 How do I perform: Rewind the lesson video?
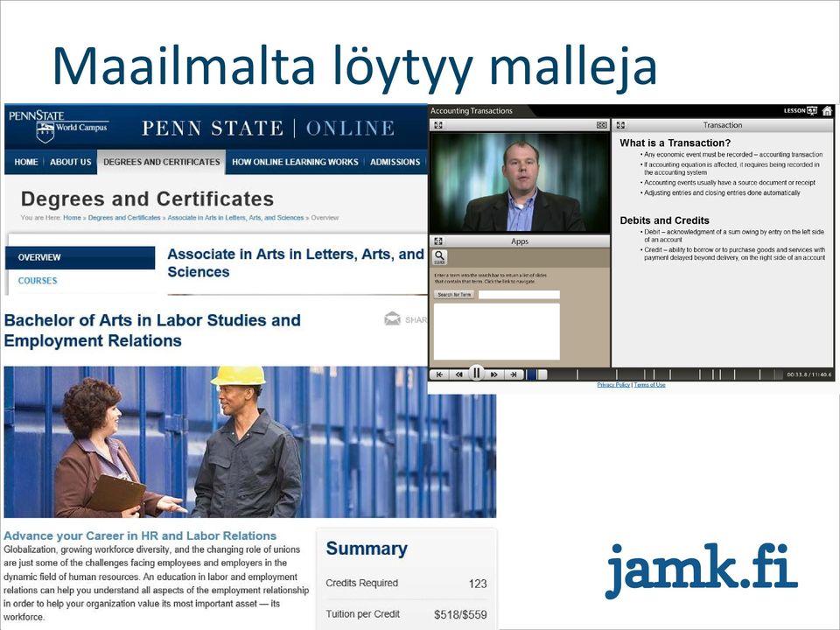click(458, 374)
